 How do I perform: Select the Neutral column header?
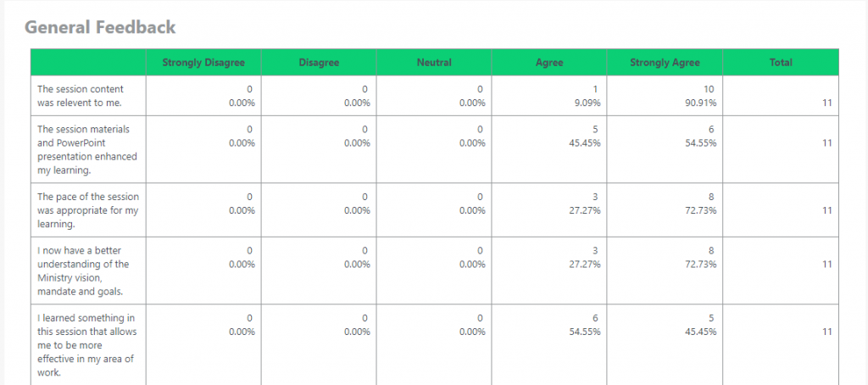coord(434,62)
